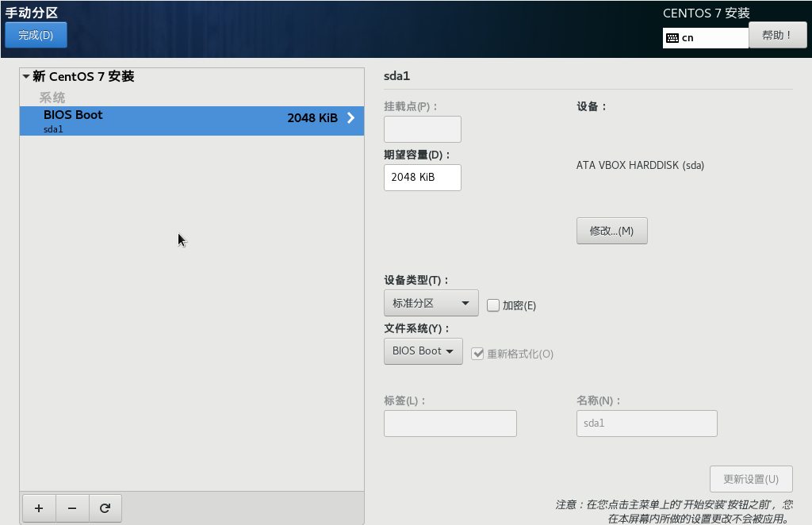Click the minus remove partition icon
The height and width of the screenshot is (525, 812).
click(x=72, y=508)
